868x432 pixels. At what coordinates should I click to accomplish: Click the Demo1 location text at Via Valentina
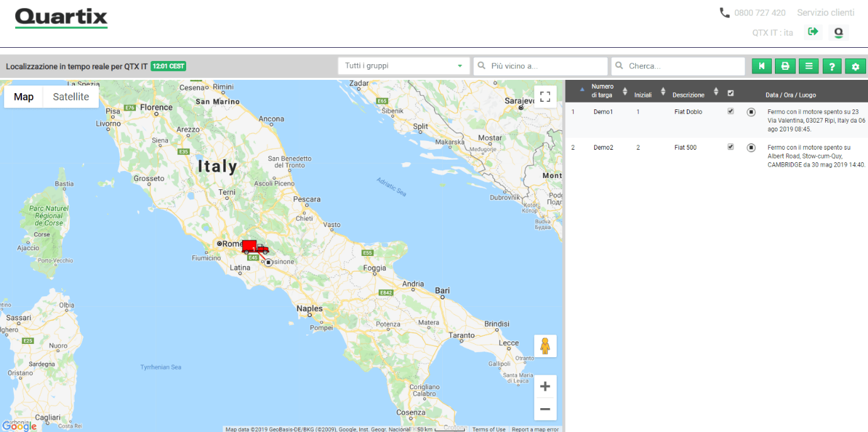(x=816, y=121)
